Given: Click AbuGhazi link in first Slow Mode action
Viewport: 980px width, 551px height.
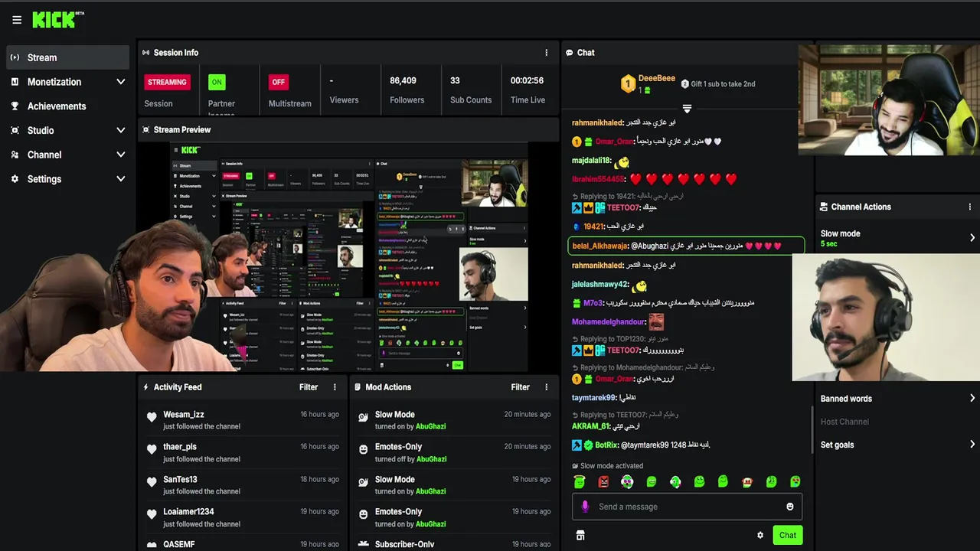Looking at the screenshot, I should (x=431, y=426).
